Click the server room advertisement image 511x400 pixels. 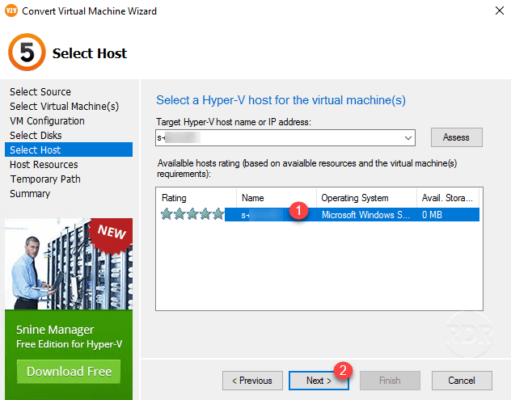69,264
